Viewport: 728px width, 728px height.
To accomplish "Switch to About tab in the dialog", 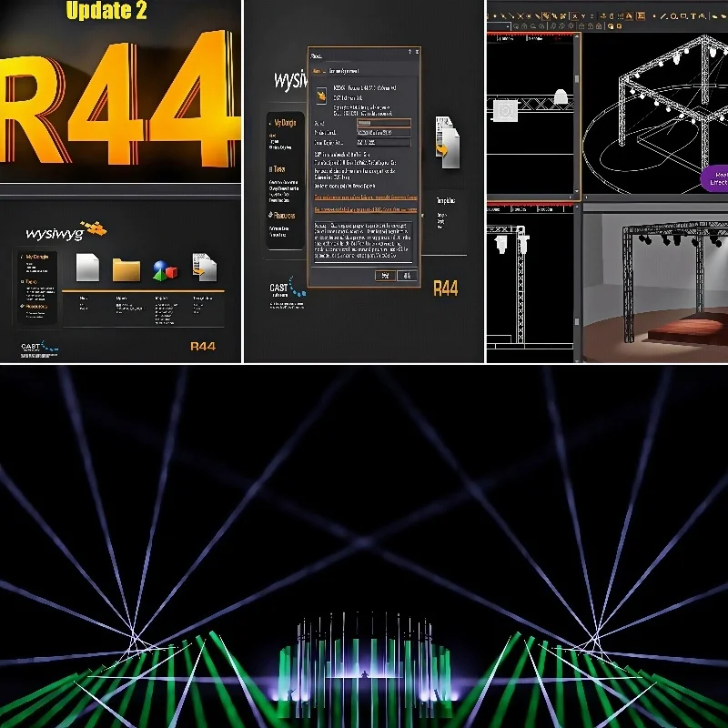I will [317, 71].
